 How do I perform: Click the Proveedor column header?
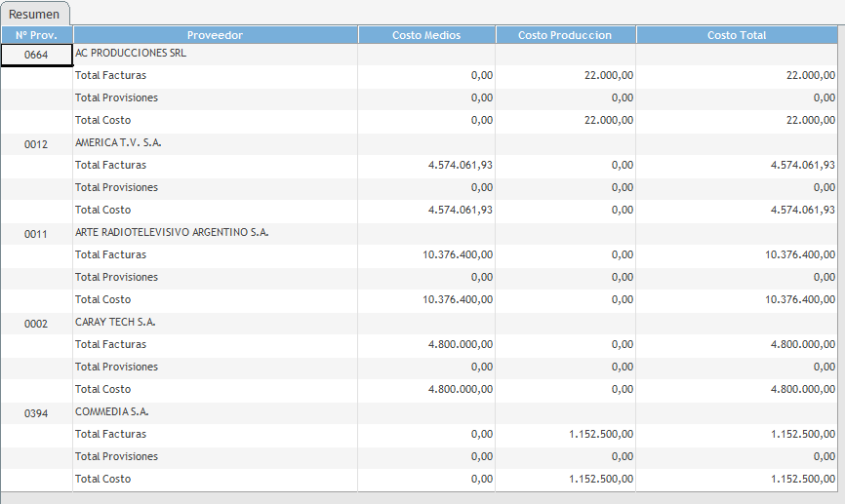tap(215, 35)
